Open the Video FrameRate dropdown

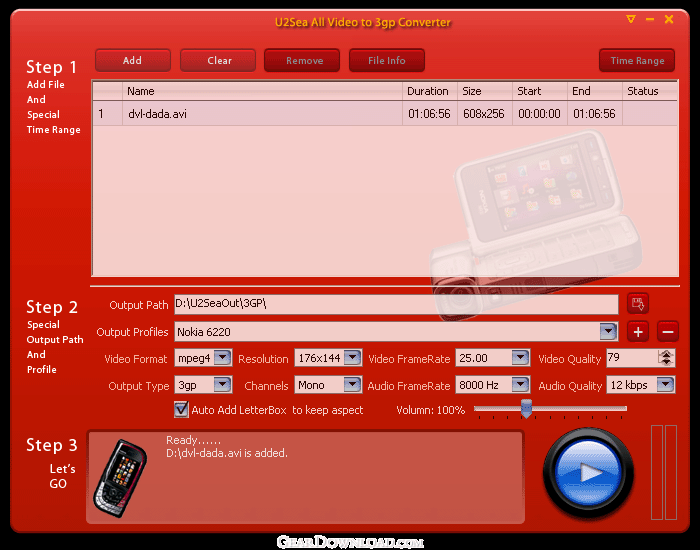coord(521,358)
